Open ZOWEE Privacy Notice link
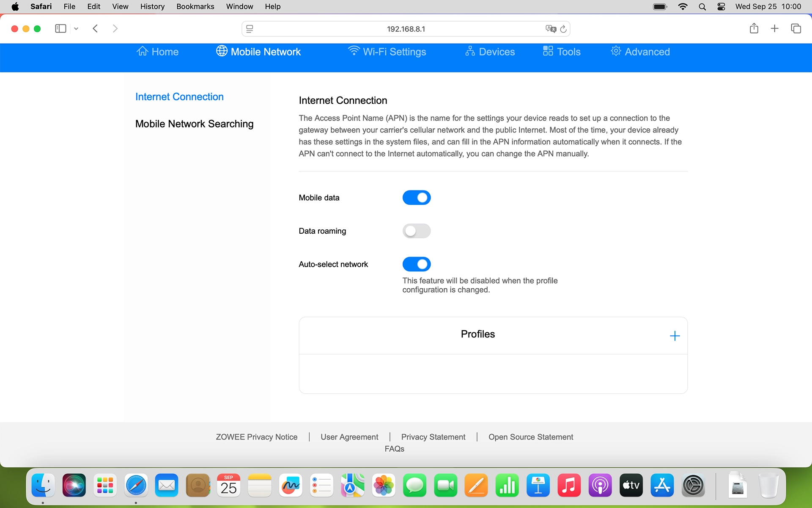Viewport: 812px width, 508px height. tap(256, 437)
